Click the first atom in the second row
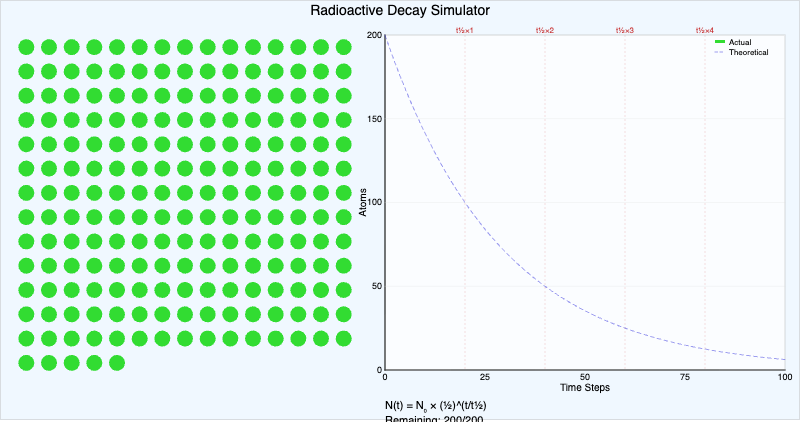This screenshot has width=800, height=422. point(26,71)
